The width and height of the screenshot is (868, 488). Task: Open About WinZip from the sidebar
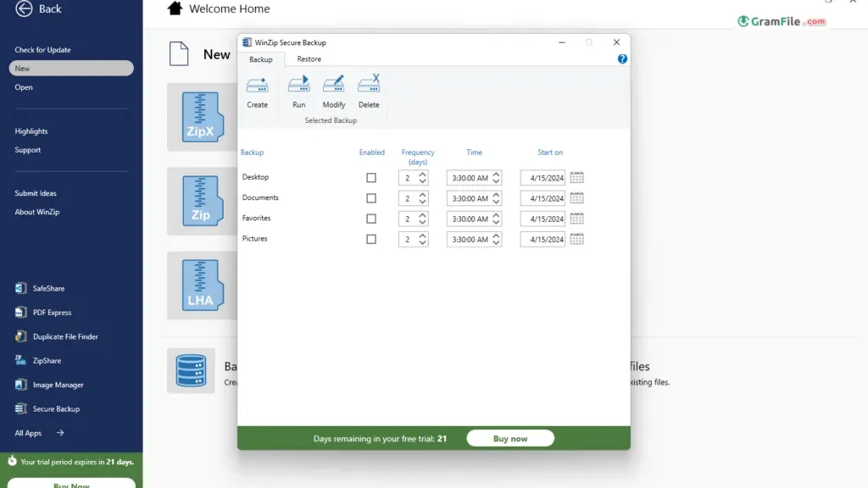(x=37, y=212)
